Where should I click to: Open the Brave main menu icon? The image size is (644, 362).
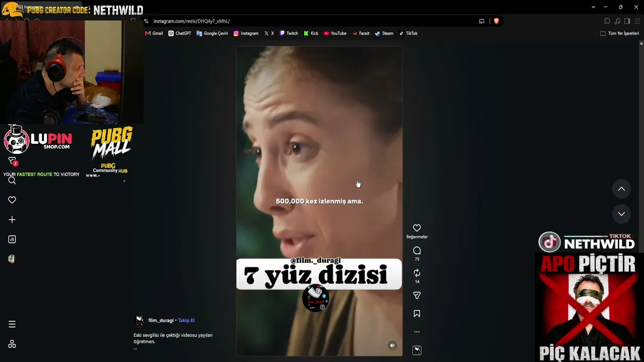point(637,21)
